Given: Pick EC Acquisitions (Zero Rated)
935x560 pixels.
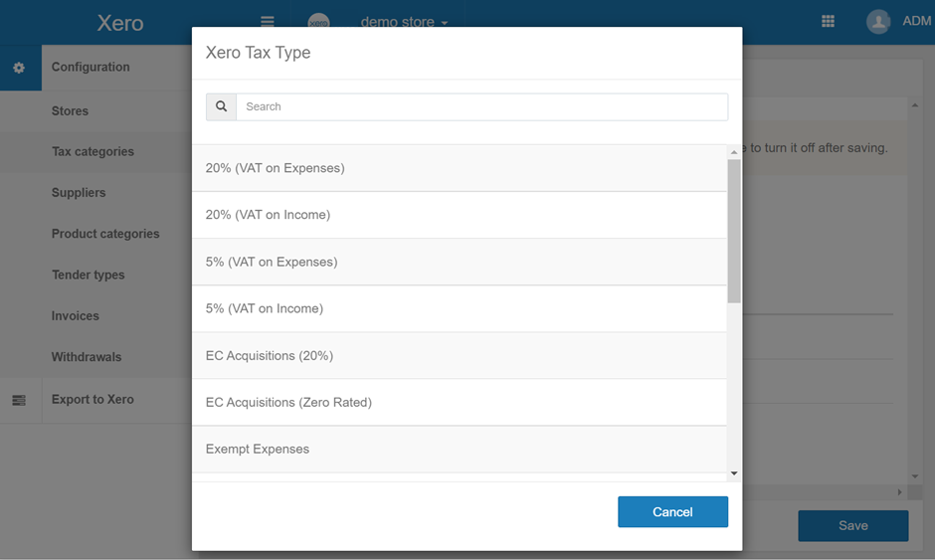Looking at the screenshot, I should click(x=459, y=402).
